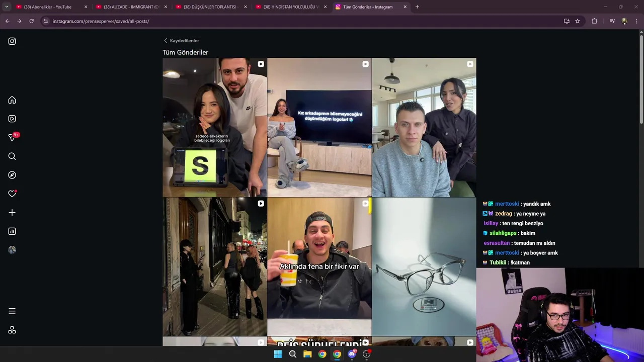The height and width of the screenshot is (362, 644).
Task: View site information icon in address bar
Action: [x=46, y=21]
